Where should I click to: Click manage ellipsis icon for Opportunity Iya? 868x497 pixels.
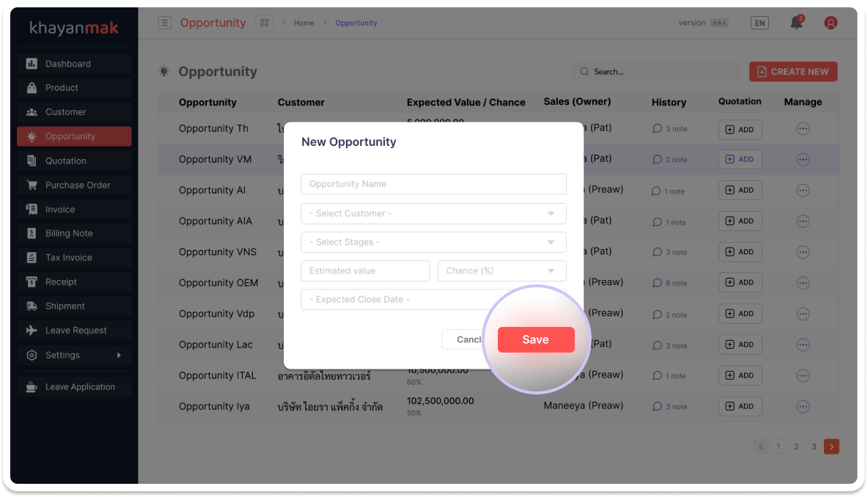[x=803, y=406]
